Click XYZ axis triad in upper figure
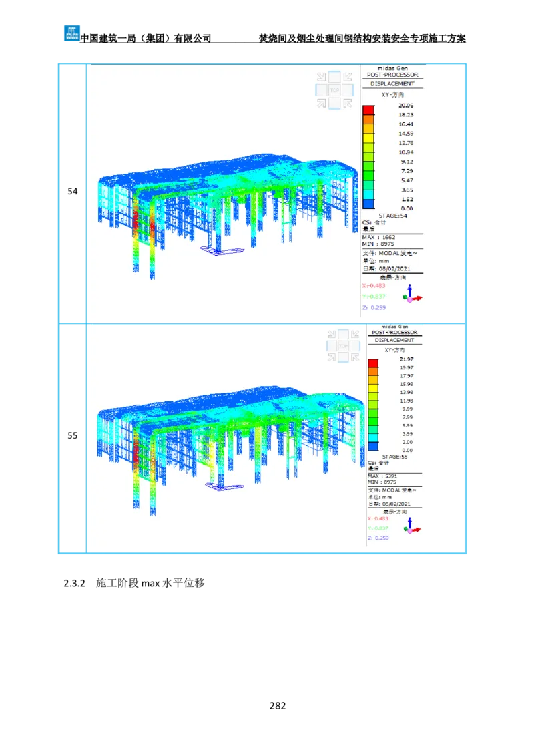The image size is (534, 756). click(x=412, y=295)
